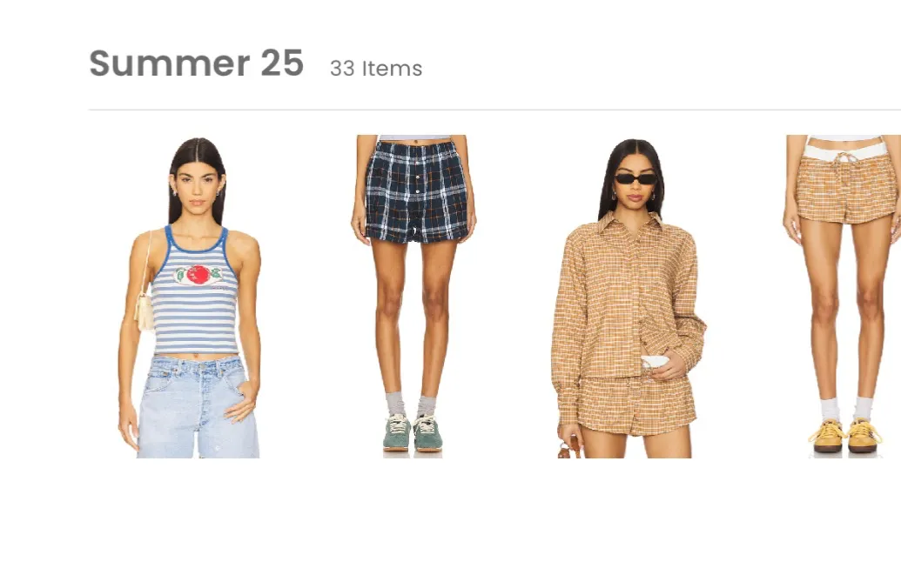Screen dimensions: 901x588
Task: Click the light wash jeans on the first model
Action: point(198,407)
